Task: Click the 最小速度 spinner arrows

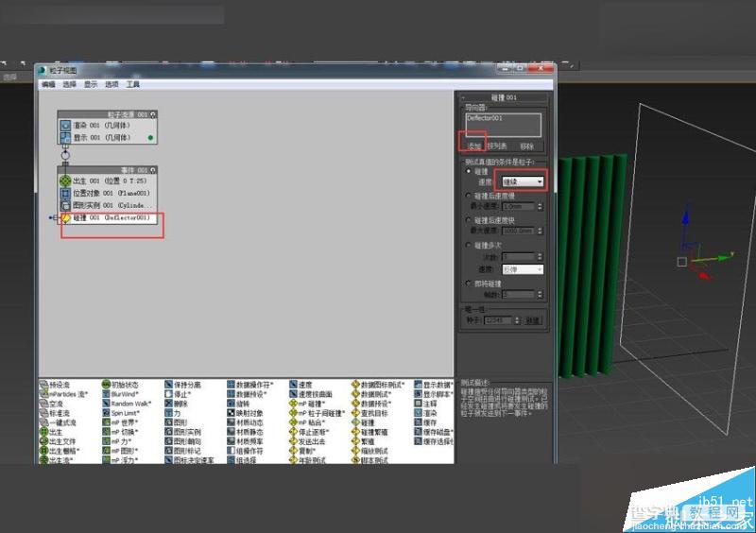Action: 540,206
